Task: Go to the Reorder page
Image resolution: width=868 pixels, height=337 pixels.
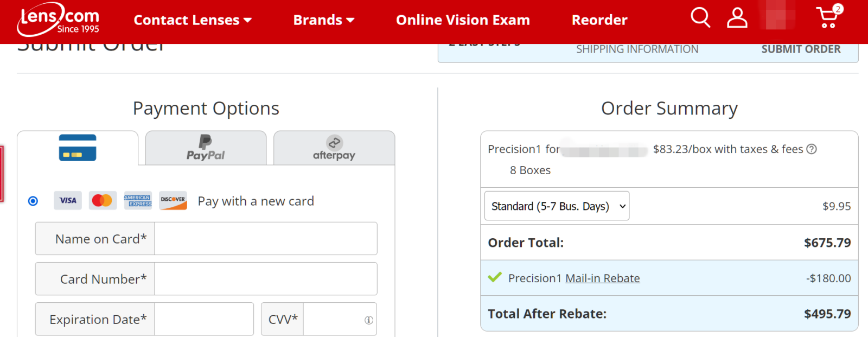Action: pos(599,20)
